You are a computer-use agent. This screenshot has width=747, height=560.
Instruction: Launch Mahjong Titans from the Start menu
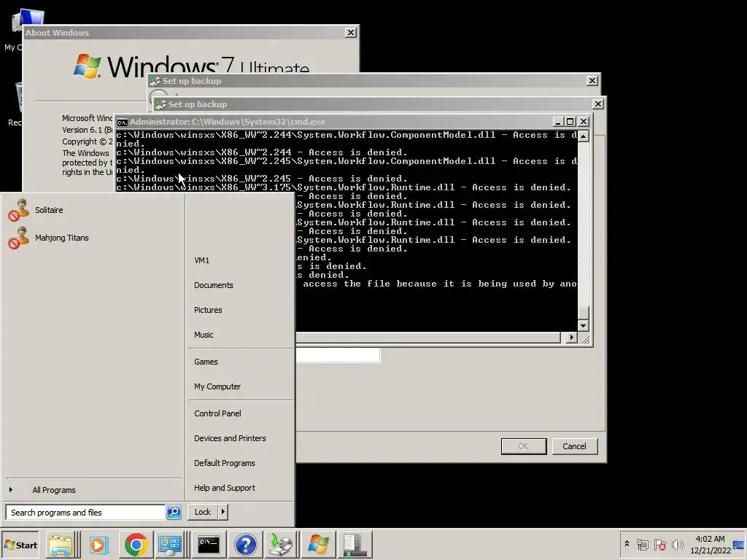coord(91,238)
